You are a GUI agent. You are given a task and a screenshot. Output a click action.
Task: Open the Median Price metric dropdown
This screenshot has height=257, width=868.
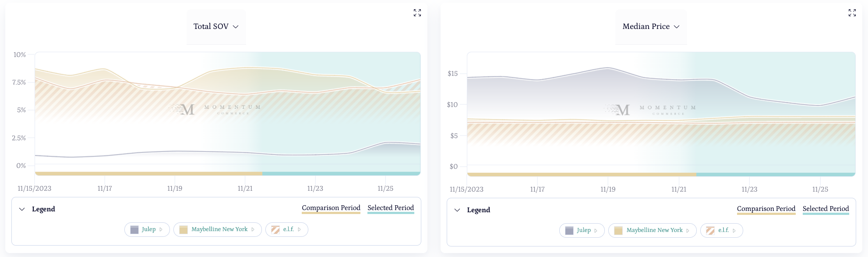tap(651, 26)
